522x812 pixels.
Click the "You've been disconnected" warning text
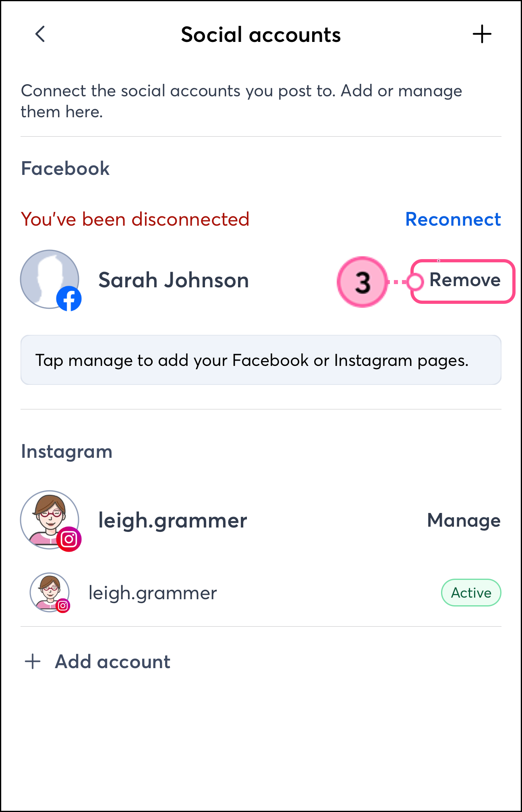coord(135,219)
